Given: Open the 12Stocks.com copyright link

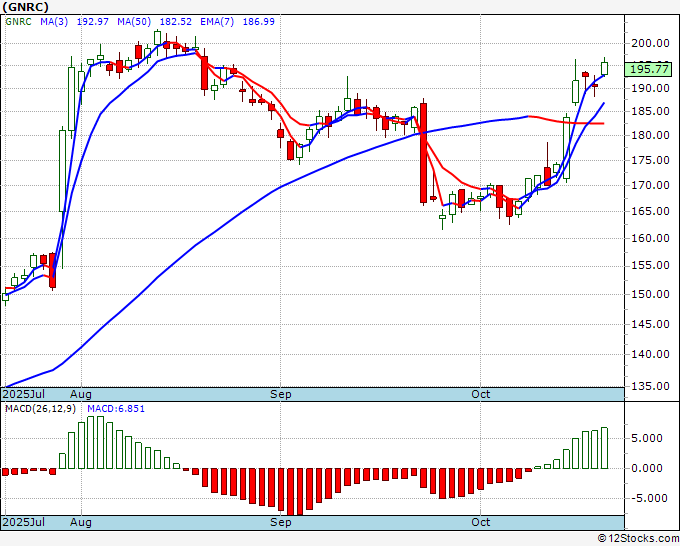Looking at the screenshot, I should click(638, 538).
